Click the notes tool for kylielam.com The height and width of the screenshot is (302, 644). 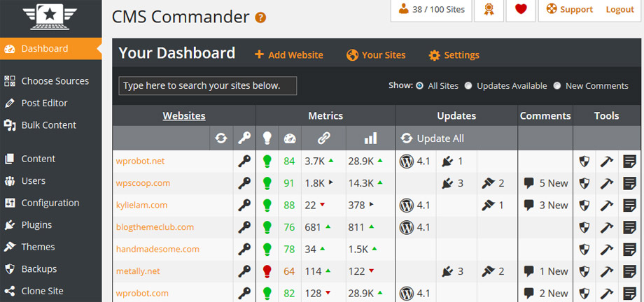point(629,205)
